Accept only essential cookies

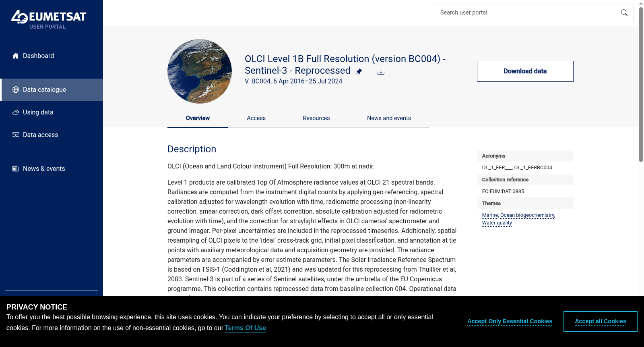pyautogui.click(x=510, y=322)
